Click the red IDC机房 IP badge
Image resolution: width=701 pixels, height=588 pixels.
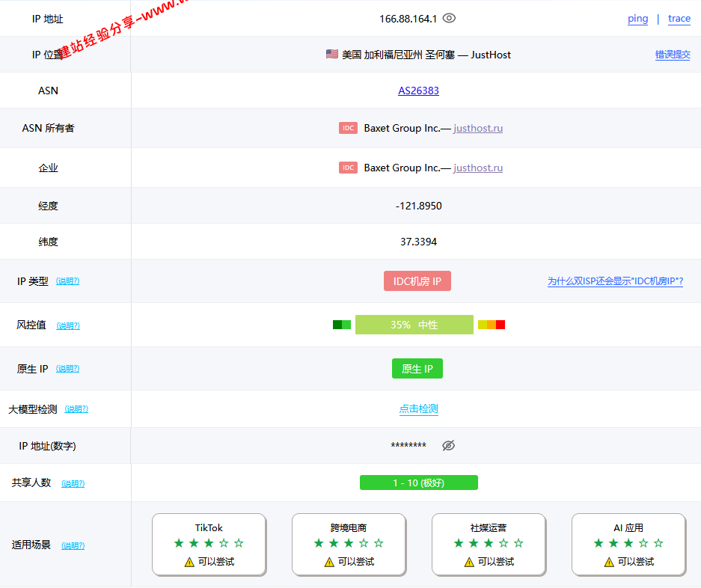point(417,281)
